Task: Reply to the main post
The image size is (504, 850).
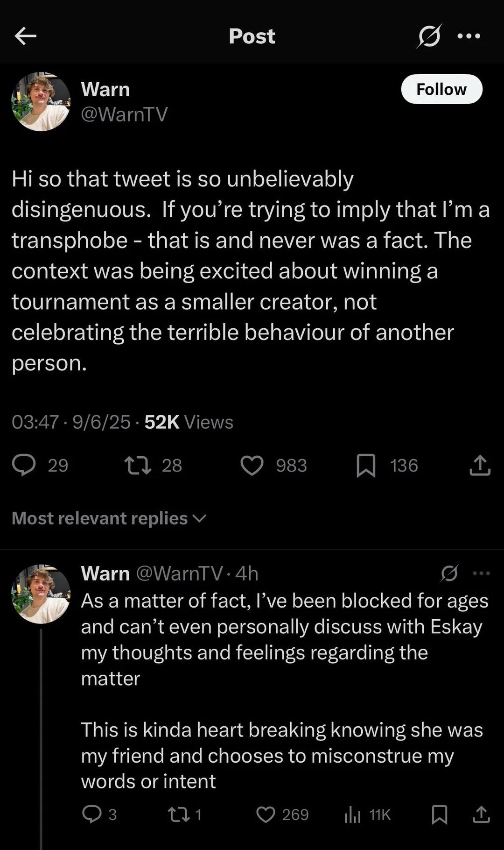Action: 24,465
